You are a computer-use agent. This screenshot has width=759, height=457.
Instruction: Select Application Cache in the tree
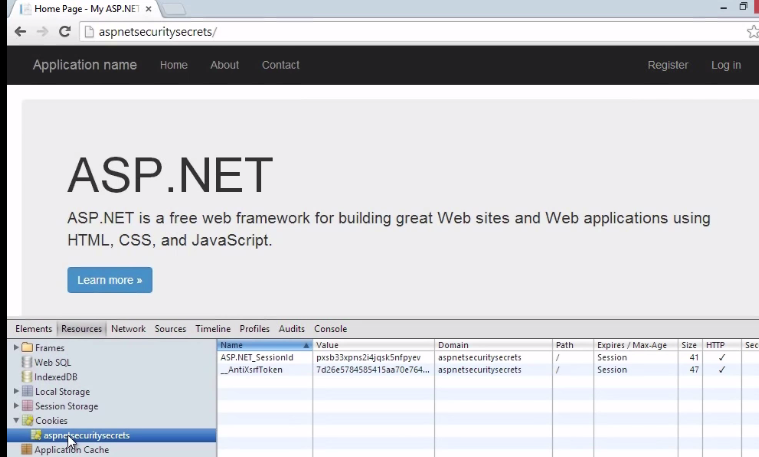coord(72,450)
